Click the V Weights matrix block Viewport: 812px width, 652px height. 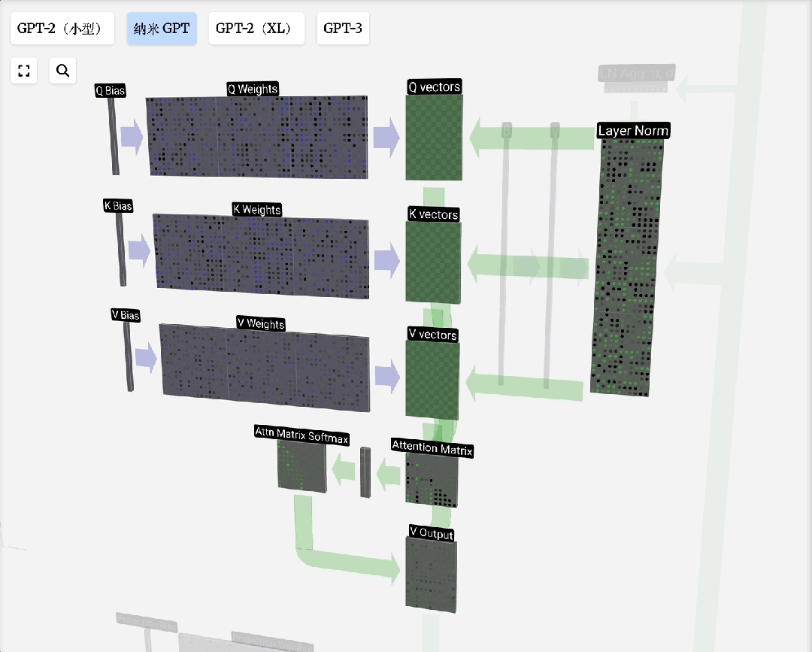pos(265,368)
